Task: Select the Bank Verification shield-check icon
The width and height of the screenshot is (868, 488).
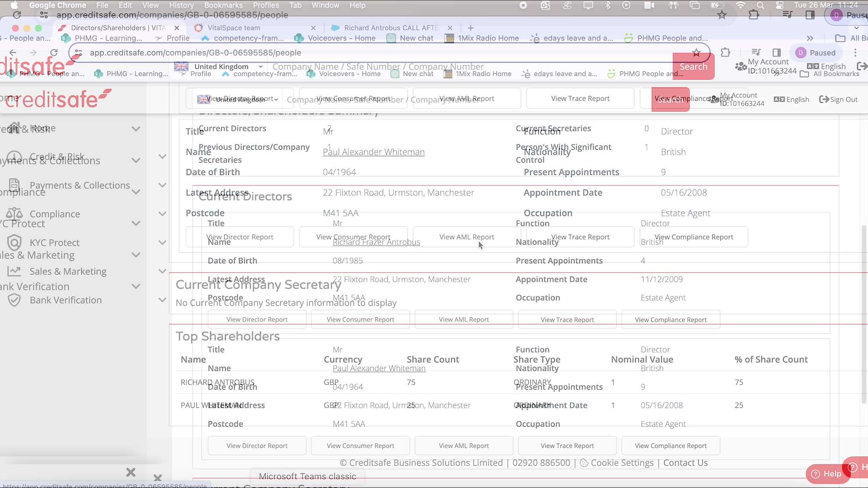Action: pyautogui.click(x=14, y=300)
